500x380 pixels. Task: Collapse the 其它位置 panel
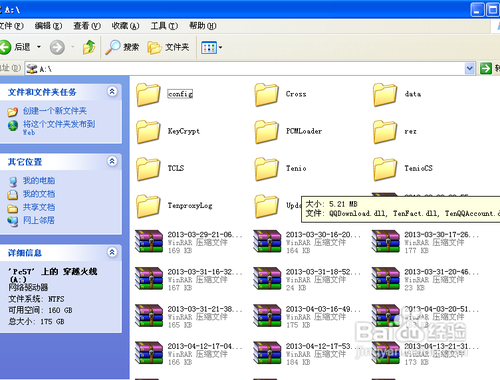click(x=112, y=161)
